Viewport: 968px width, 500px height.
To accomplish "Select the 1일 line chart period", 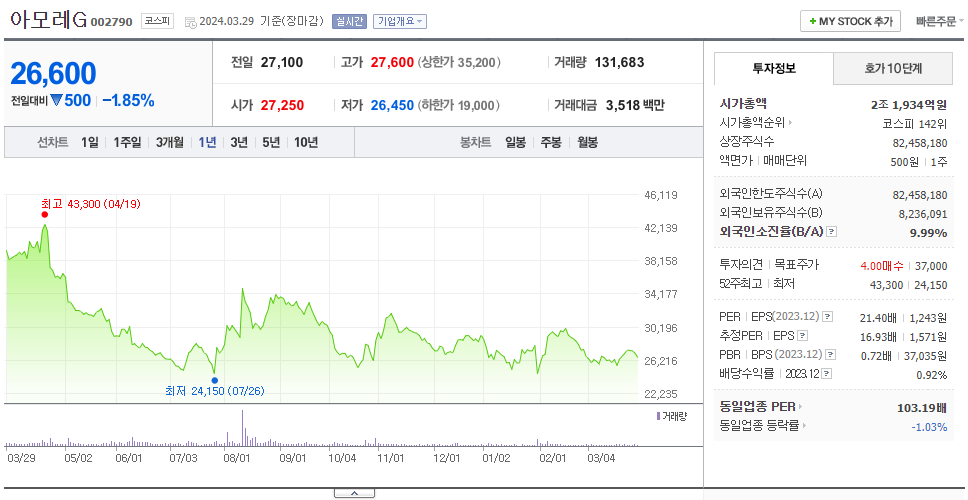I will pos(90,143).
